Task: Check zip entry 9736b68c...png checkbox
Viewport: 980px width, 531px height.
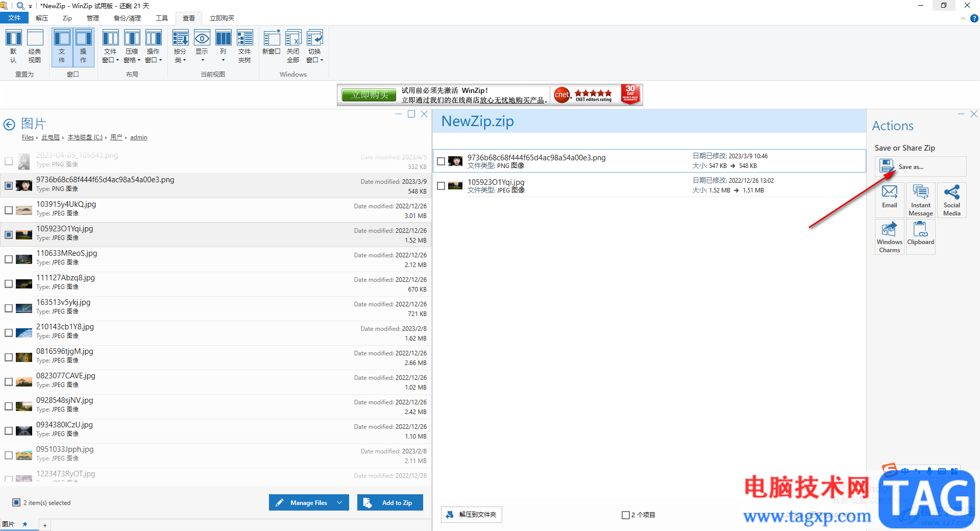Action: click(441, 161)
